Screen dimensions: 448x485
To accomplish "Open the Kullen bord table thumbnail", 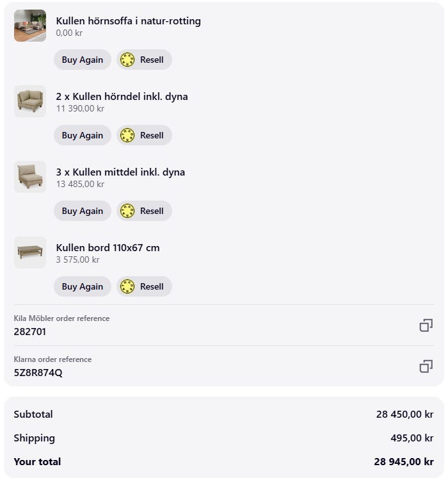I will (30, 252).
